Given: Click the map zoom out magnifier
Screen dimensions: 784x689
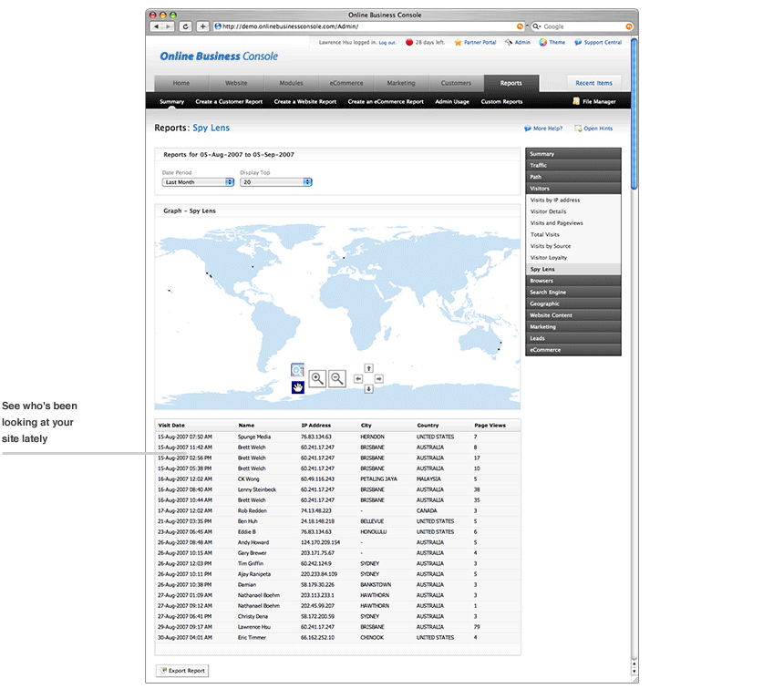Looking at the screenshot, I should 336,378.
